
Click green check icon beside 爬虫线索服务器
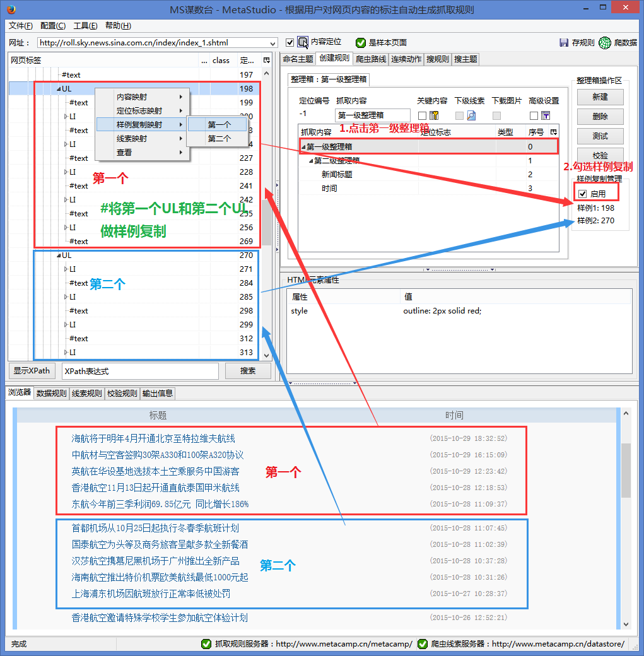(x=422, y=644)
